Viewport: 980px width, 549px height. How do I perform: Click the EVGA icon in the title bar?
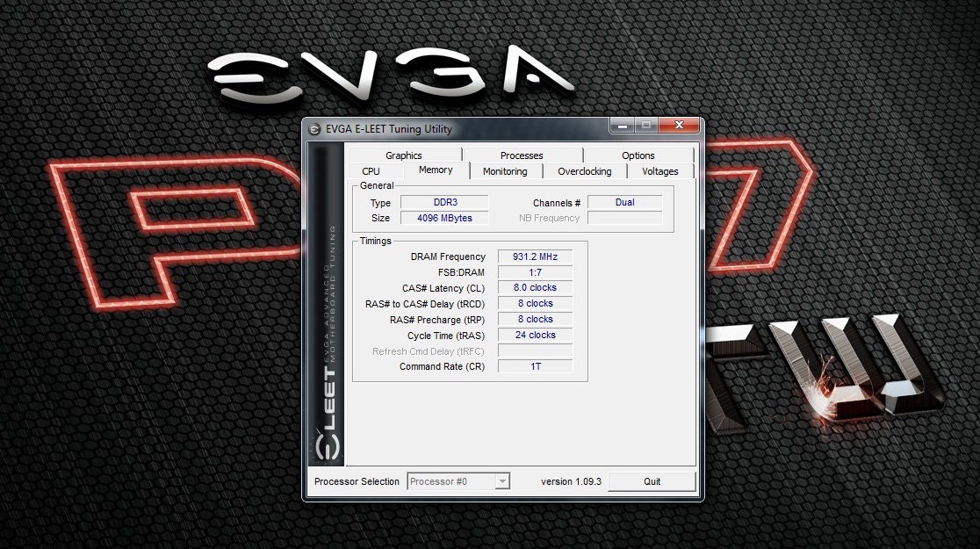(x=314, y=129)
